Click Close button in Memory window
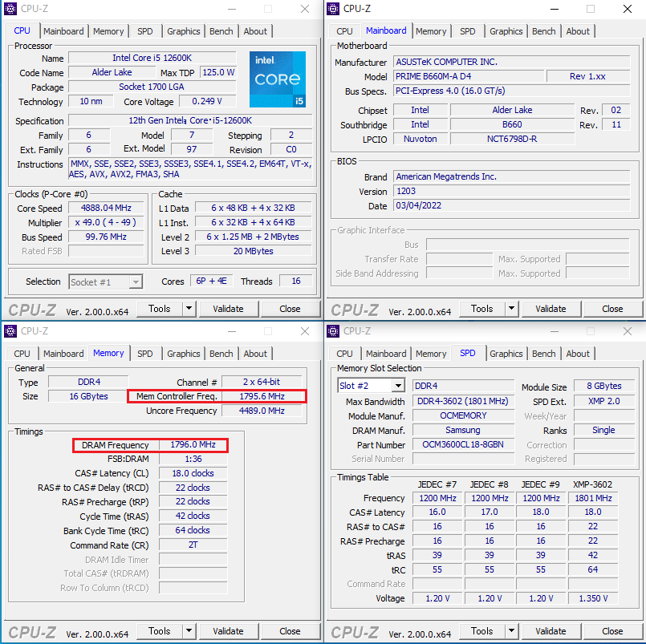646x644 pixels. (x=290, y=631)
